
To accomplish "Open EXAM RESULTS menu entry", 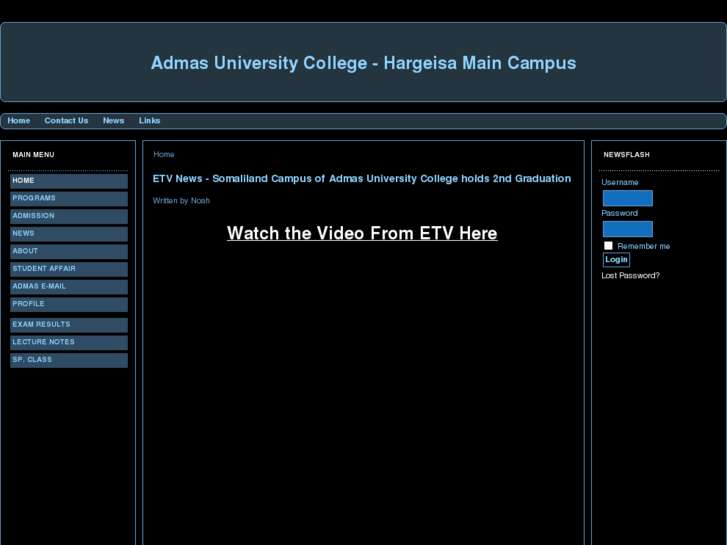I will [69, 325].
